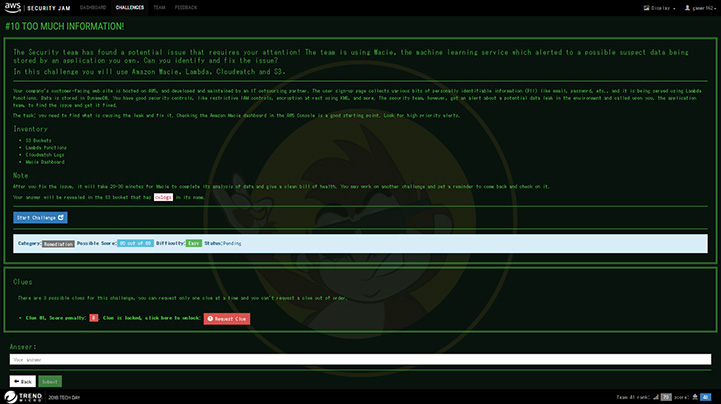
Task: Focus the Your answer input field
Action: (x=360, y=359)
